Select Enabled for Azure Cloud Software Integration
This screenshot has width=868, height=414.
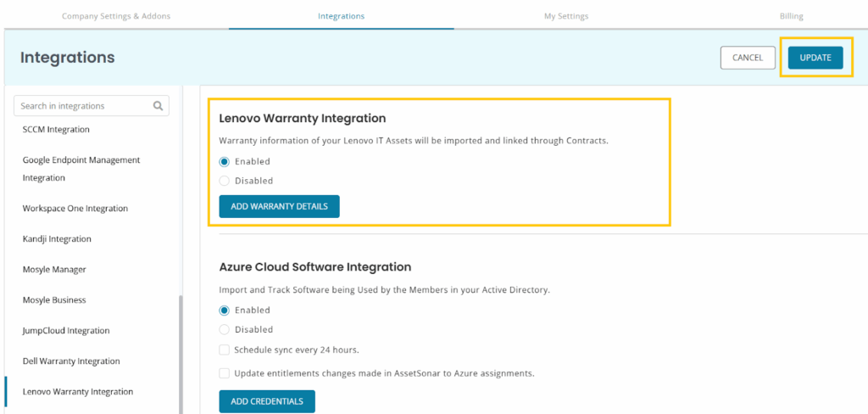click(x=224, y=310)
